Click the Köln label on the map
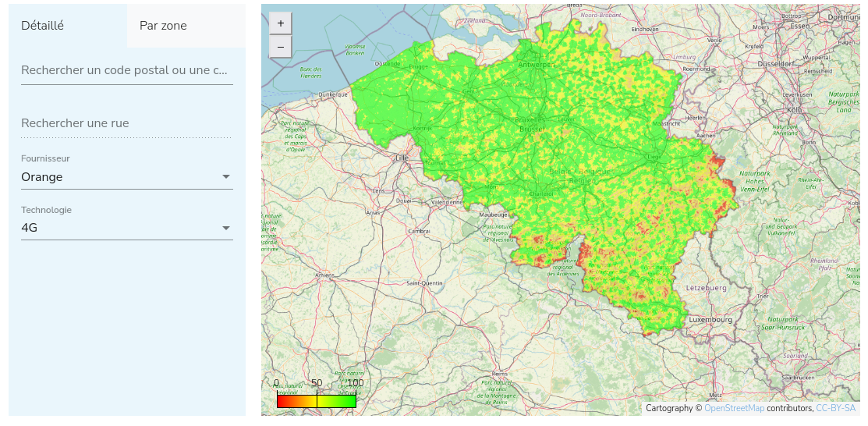The height and width of the screenshot is (426, 868). coord(795,110)
